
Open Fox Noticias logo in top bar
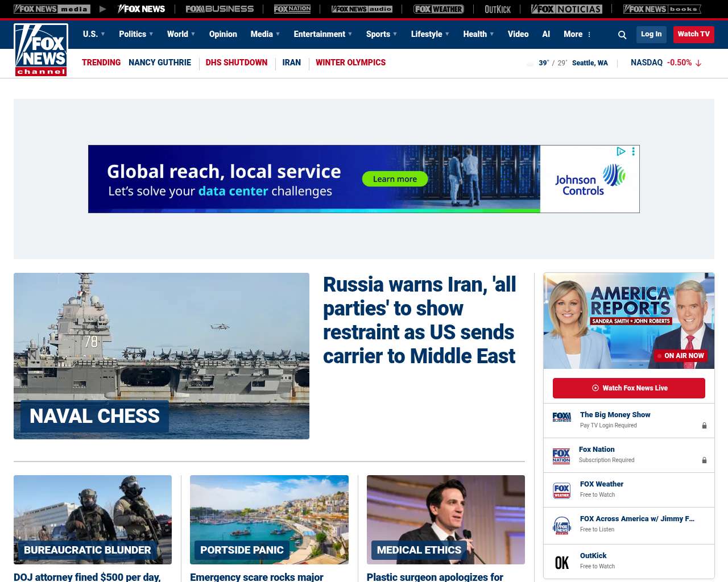566,9
